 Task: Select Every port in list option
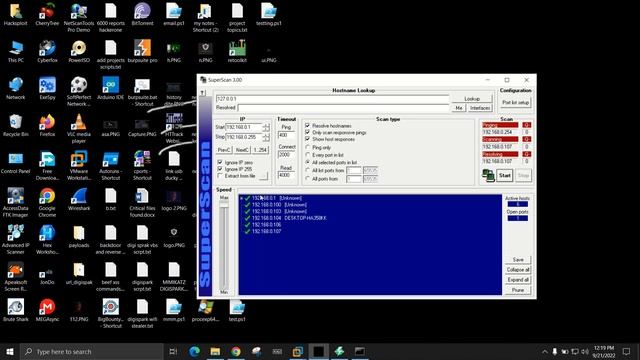(x=308, y=155)
